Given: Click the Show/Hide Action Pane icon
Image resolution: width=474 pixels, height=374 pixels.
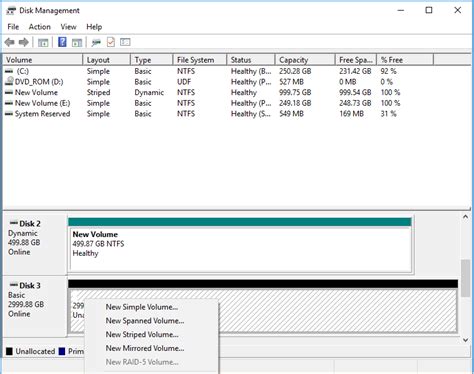Looking at the screenshot, I should 77,42.
